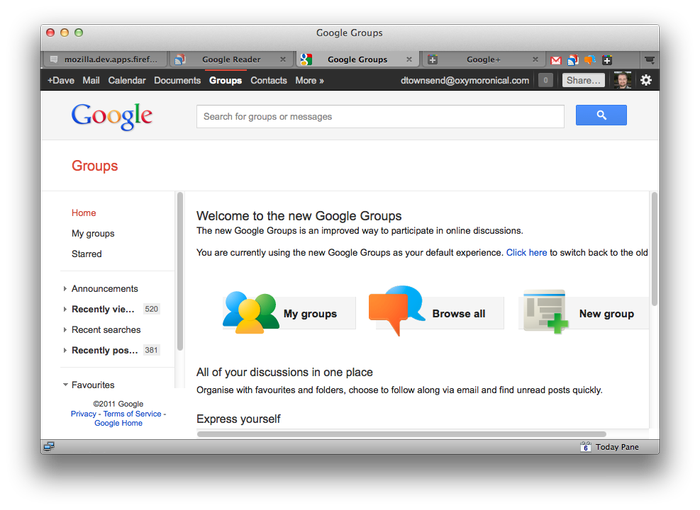Viewport: 700px width, 510px height.
Task: Close the Google+ tab
Action: click(x=535, y=59)
